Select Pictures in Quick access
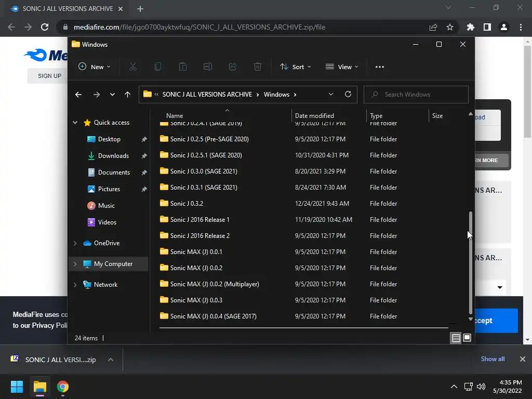This screenshot has width=532, height=399. pyautogui.click(x=109, y=189)
